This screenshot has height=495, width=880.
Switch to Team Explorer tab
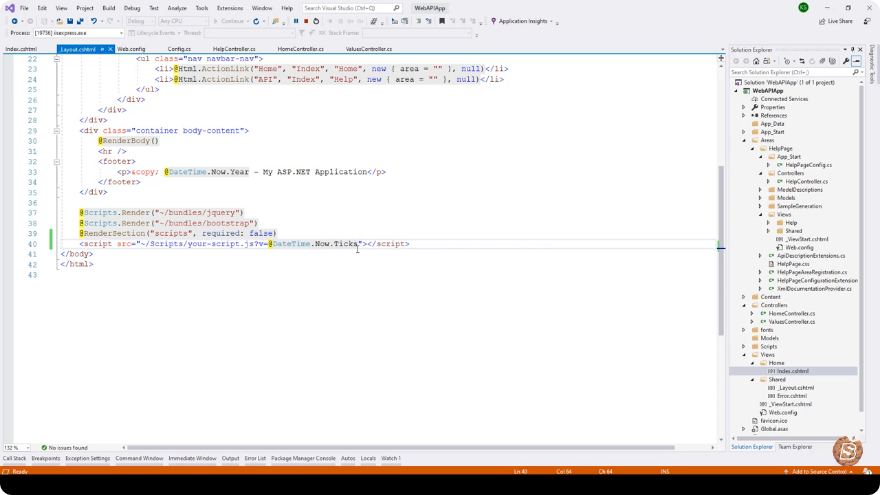[795, 447]
